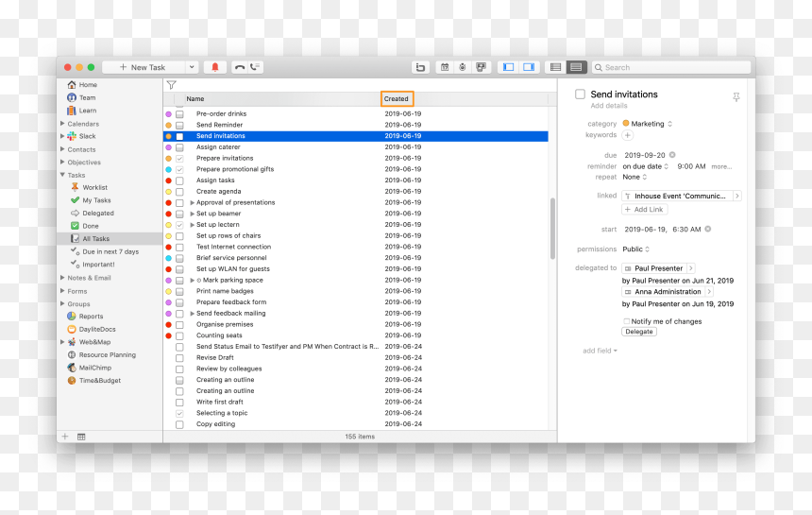The width and height of the screenshot is (812, 515).
Task: Check off the Revise Draft task
Action: [x=179, y=358]
